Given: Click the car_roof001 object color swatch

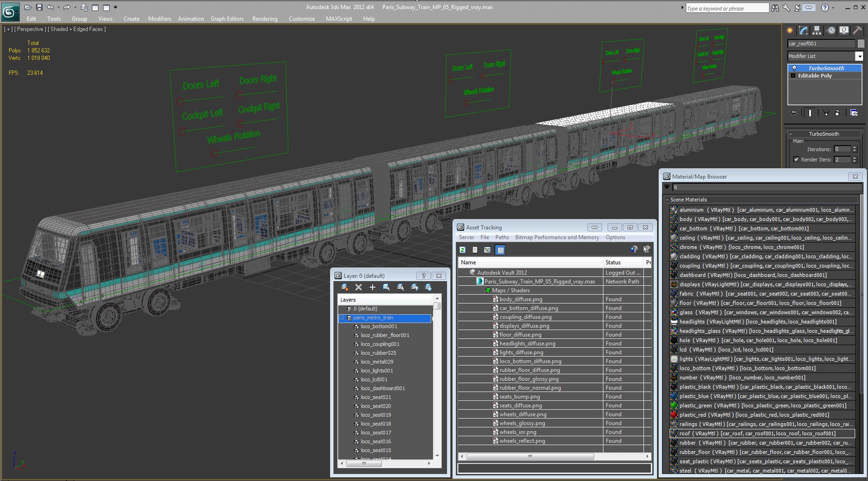Looking at the screenshot, I should (861, 43).
